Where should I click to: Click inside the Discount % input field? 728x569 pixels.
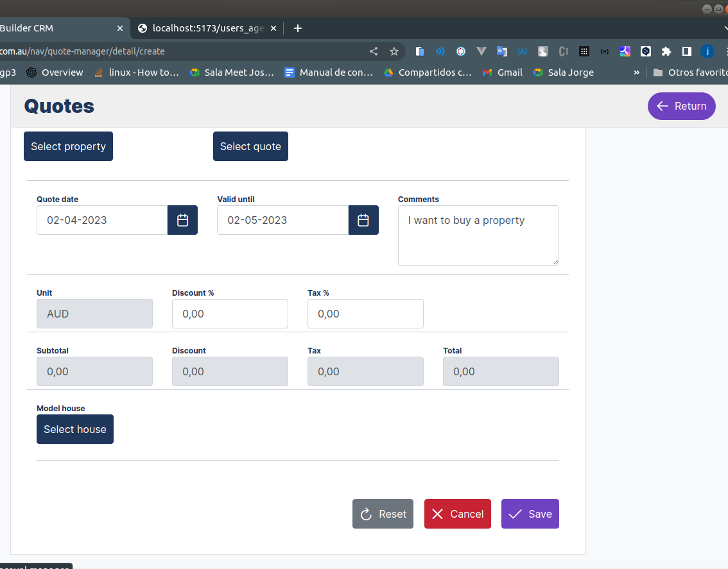pos(230,314)
